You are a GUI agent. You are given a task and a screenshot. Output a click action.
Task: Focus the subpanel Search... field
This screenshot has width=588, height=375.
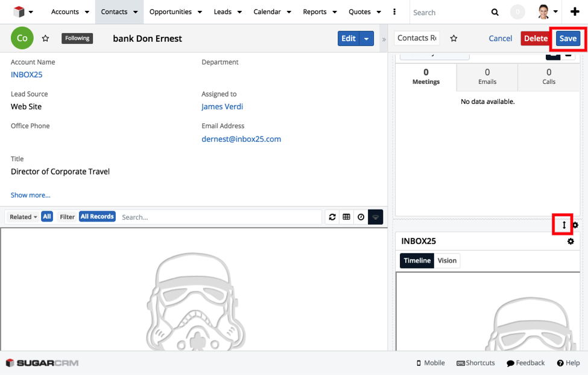(221, 217)
